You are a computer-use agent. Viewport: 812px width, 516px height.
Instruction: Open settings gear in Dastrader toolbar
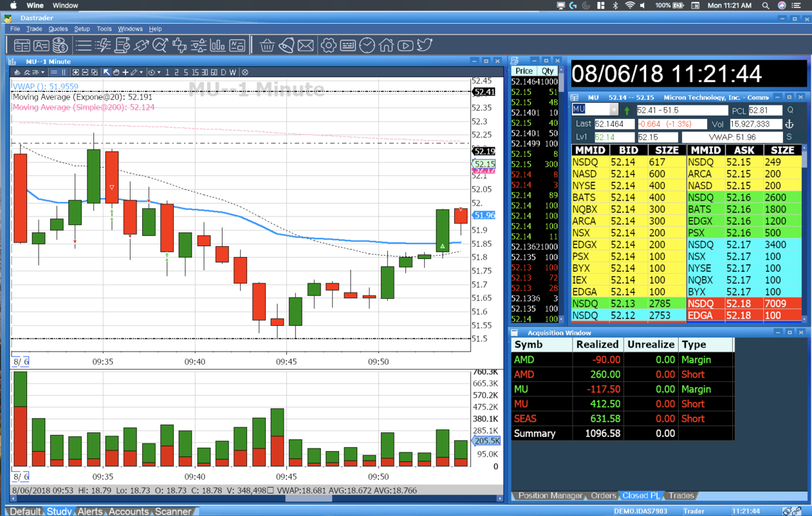329,45
